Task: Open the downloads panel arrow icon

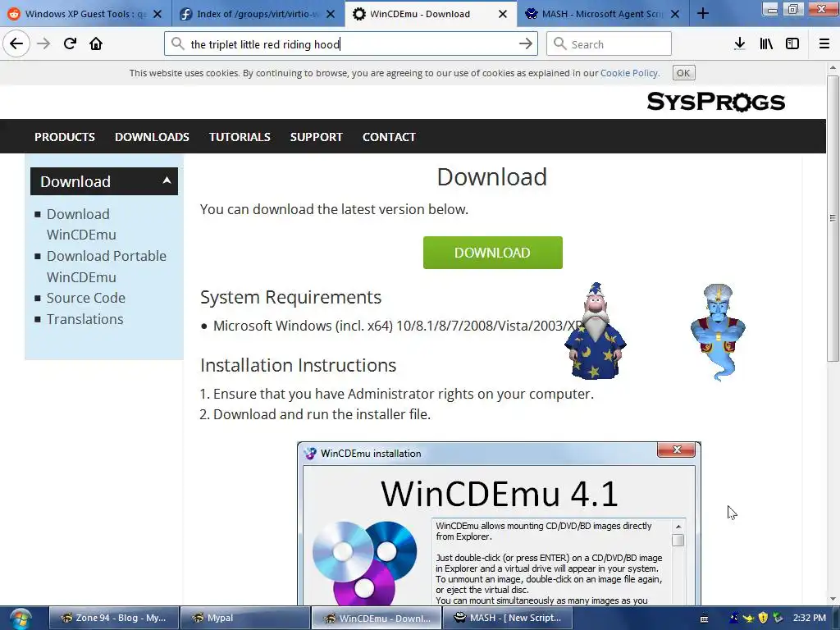Action: click(x=739, y=44)
